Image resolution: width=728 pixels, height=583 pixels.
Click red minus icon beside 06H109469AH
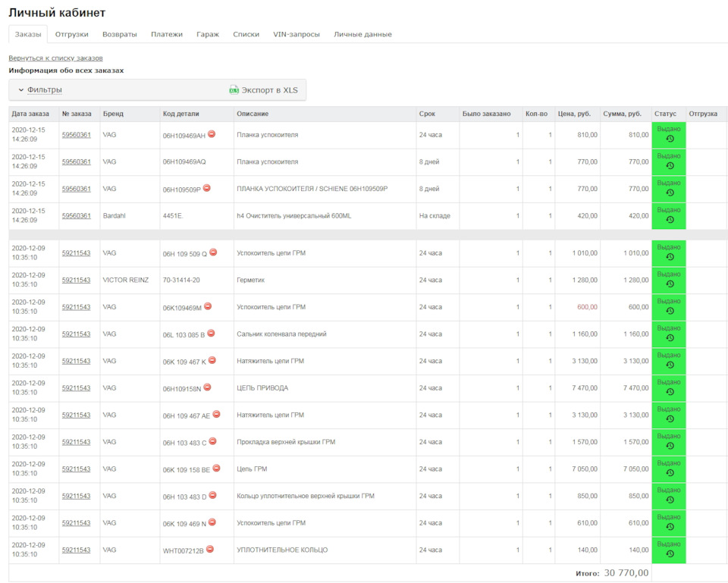click(x=212, y=134)
